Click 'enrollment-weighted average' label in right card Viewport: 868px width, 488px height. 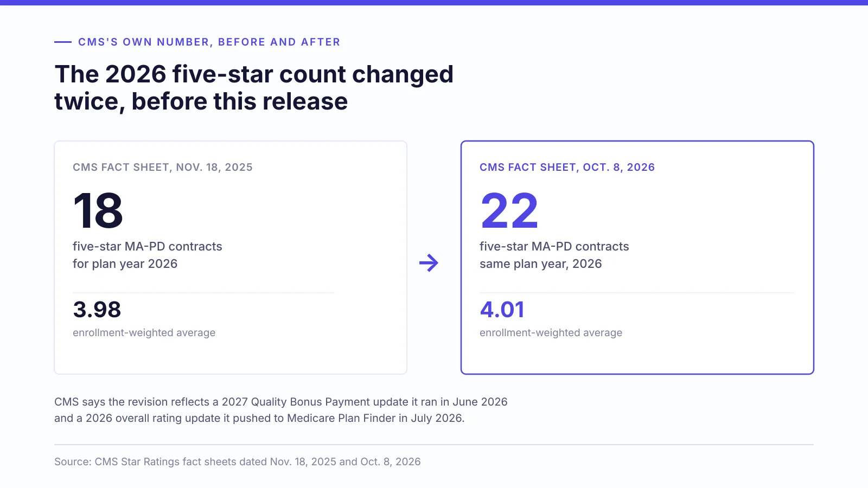551,332
